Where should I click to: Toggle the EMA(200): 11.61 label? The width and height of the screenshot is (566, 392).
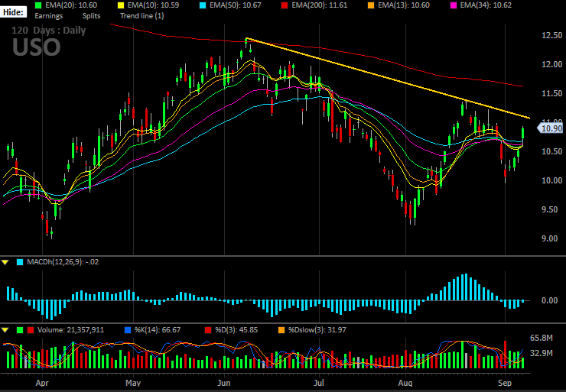click(x=318, y=5)
